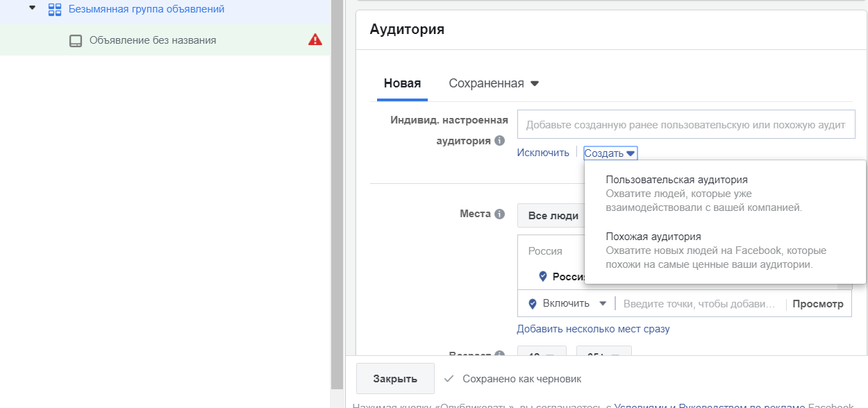Click the ad set grid icon

[x=55, y=10]
